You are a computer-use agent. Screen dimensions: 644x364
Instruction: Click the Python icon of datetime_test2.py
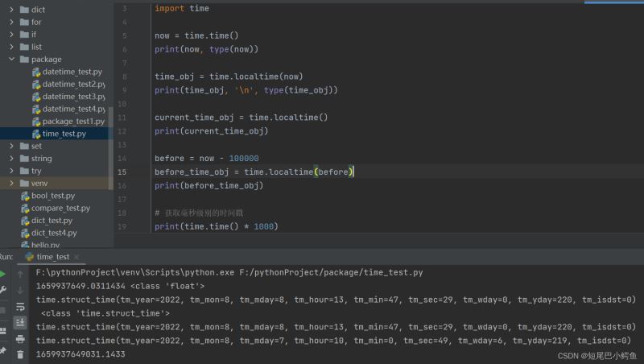[36, 85]
